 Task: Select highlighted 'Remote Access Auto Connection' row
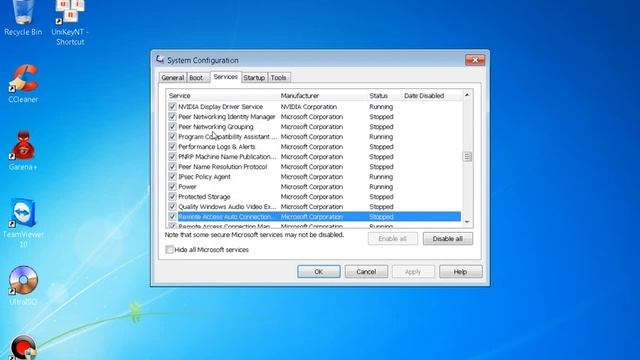pyautogui.click(x=319, y=217)
